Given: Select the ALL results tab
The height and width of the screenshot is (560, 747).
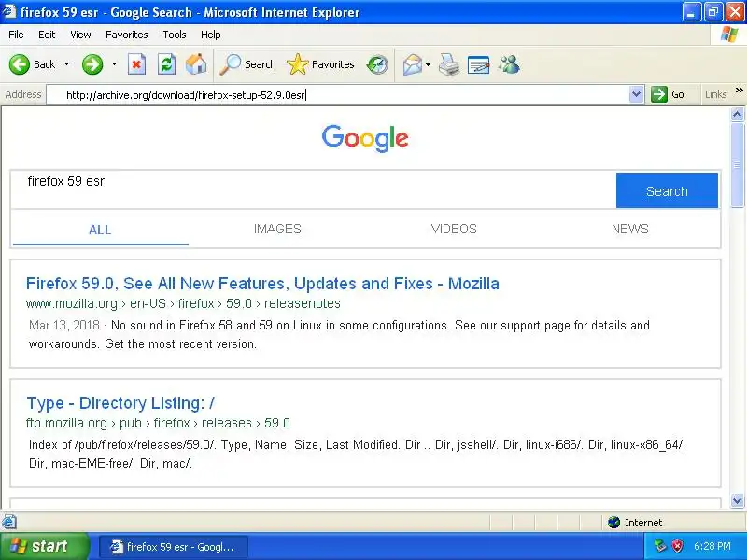Looking at the screenshot, I should tap(100, 230).
